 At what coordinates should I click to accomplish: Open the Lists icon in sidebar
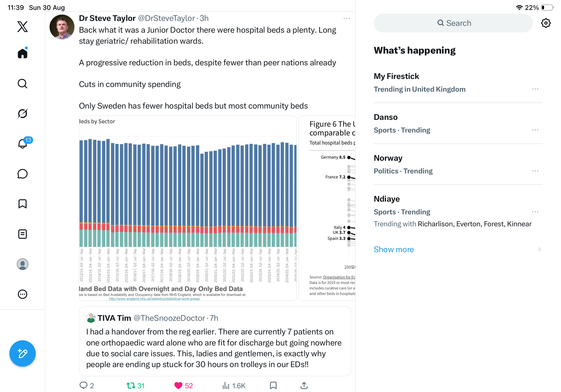coord(23,234)
